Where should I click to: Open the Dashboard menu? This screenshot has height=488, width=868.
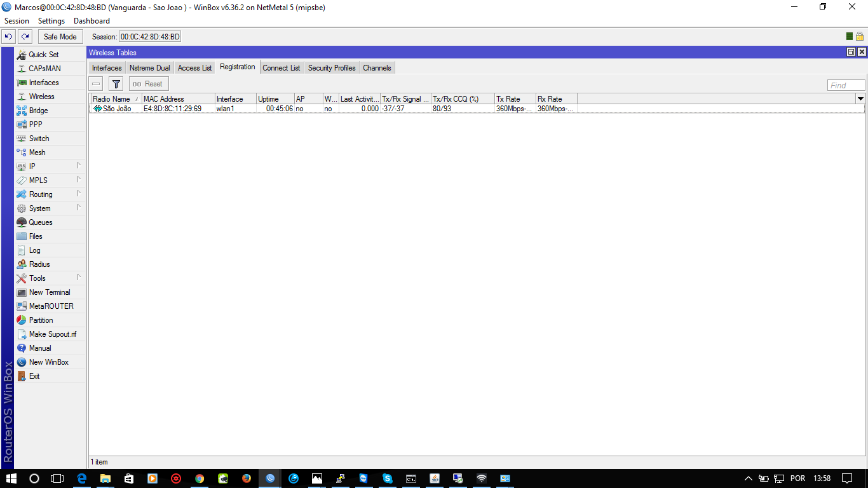pos(92,21)
